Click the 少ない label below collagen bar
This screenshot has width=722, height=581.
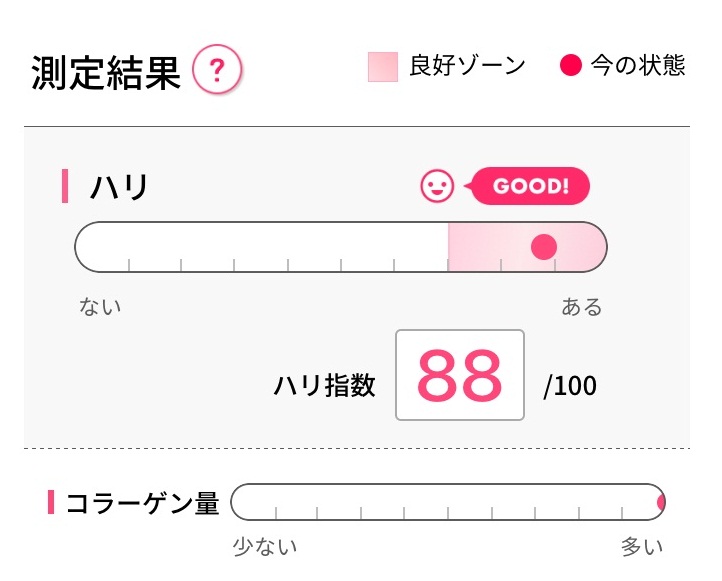(265, 546)
